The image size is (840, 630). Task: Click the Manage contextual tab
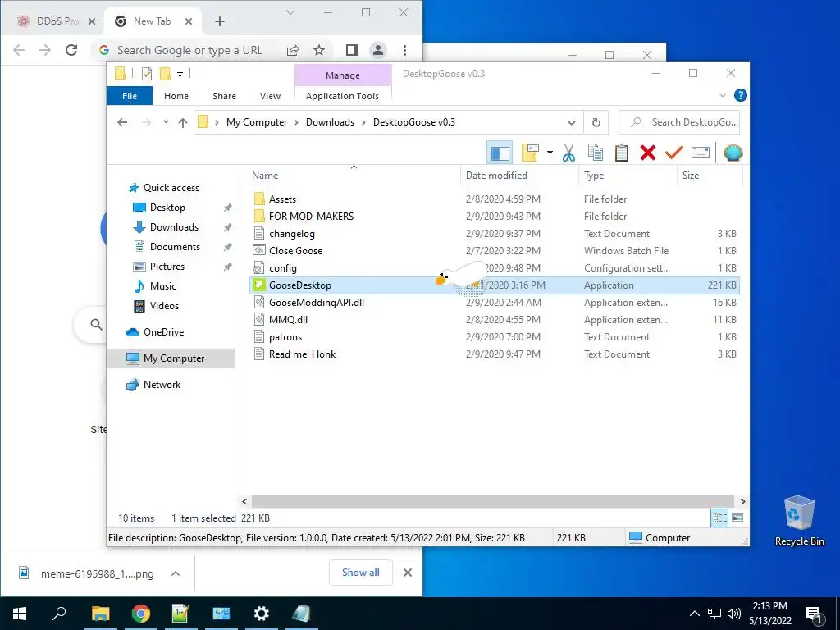[x=343, y=75]
